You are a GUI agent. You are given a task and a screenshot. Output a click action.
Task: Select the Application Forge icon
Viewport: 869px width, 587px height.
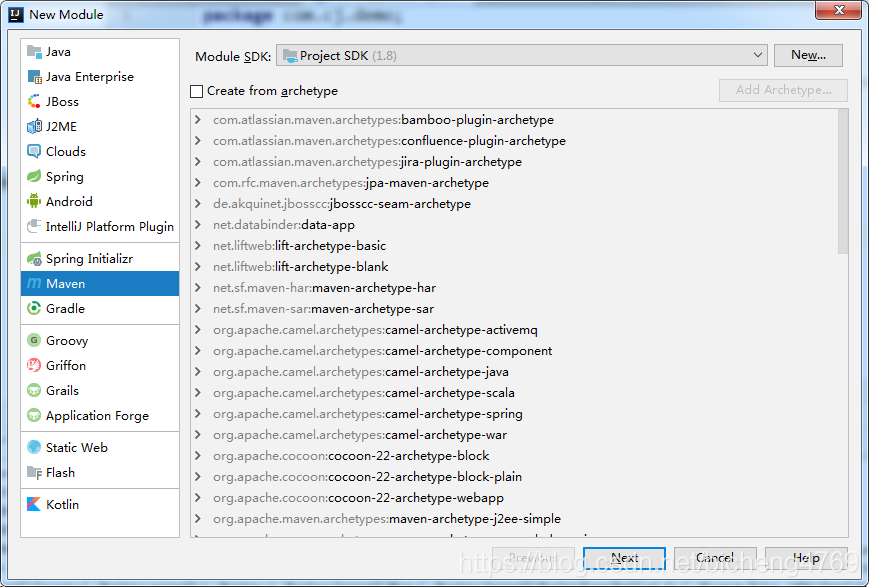coord(34,416)
